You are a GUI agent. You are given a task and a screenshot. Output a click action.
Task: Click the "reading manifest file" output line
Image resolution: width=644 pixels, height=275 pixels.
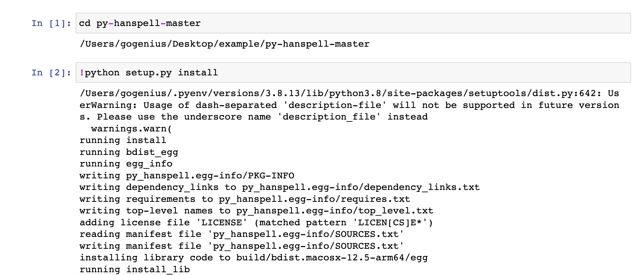242,234
